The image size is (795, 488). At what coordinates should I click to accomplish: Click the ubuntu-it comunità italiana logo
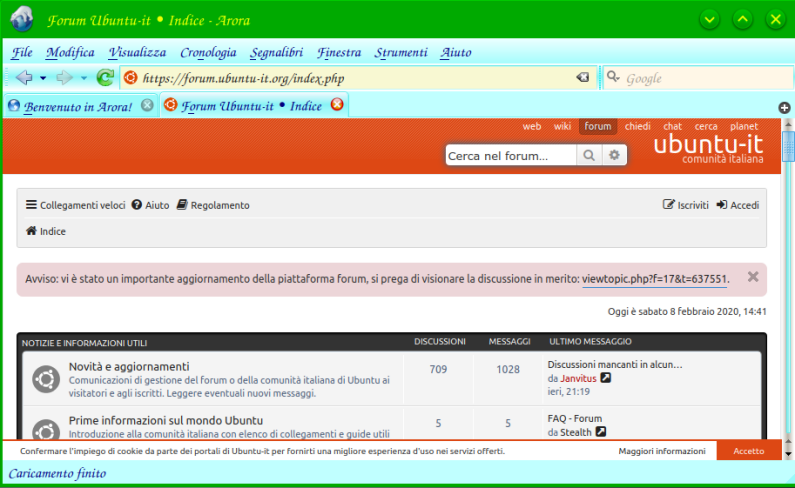point(708,149)
